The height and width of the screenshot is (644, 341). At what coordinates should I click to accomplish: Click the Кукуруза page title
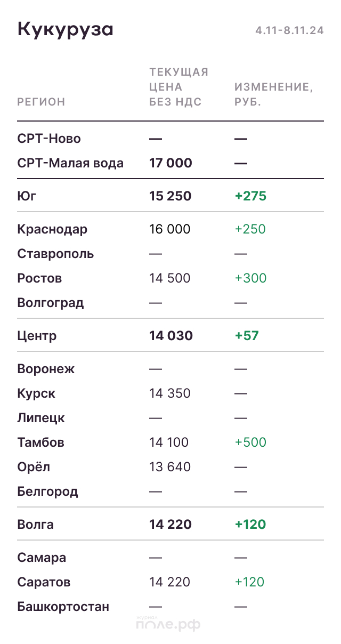[66, 29]
